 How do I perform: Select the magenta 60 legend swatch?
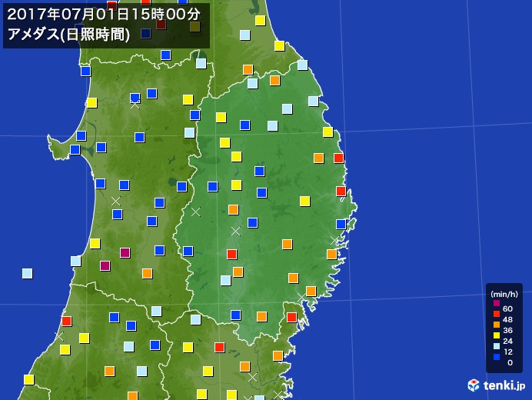click(x=497, y=303)
